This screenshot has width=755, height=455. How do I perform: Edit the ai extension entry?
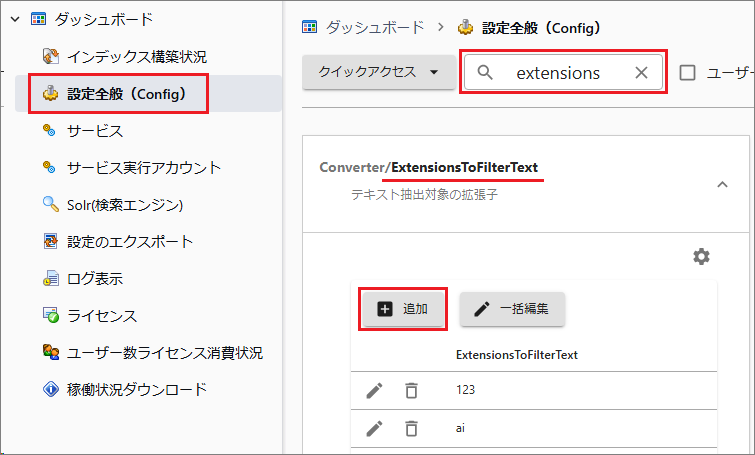pyautogui.click(x=374, y=429)
